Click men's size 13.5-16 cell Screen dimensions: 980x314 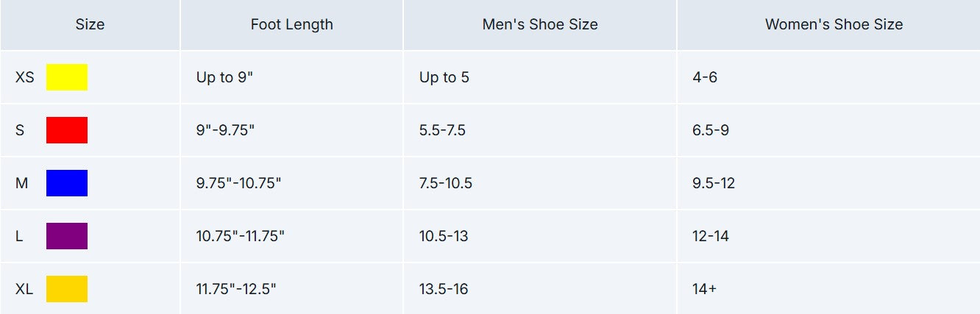[x=444, y=289]
